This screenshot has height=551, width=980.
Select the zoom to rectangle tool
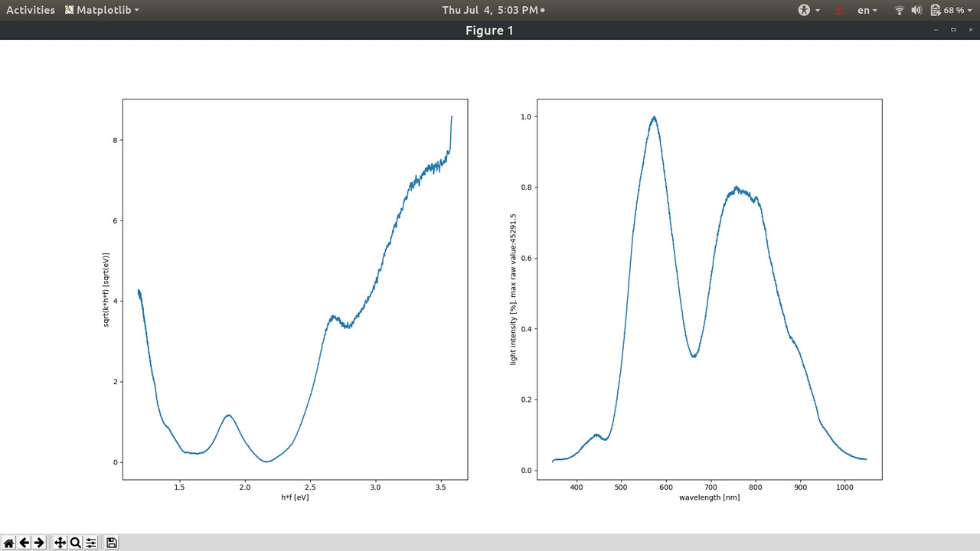coord(76,543)
